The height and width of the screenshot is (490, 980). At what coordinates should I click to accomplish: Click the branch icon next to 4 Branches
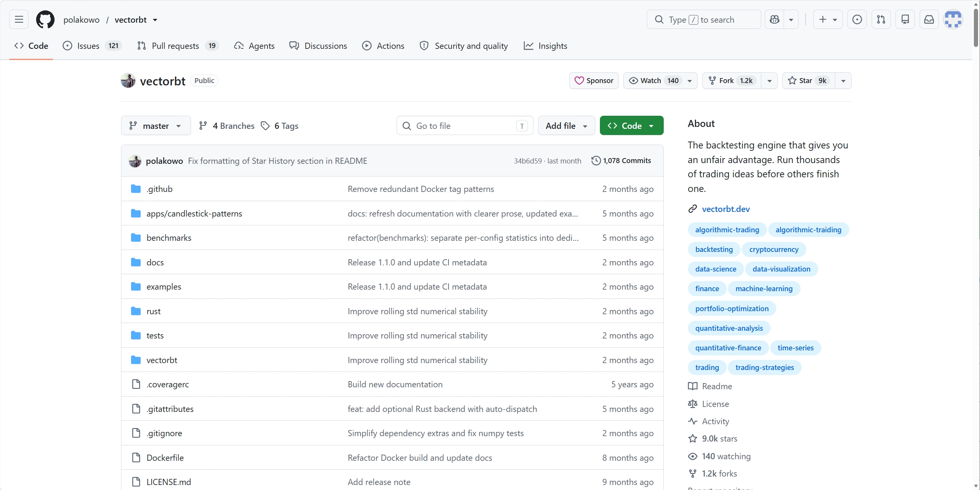pyautogui.click(x=203, y=126)
